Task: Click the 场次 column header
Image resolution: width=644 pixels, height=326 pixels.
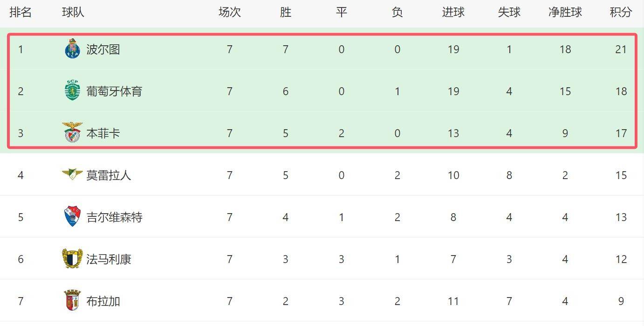Action: 229,13
